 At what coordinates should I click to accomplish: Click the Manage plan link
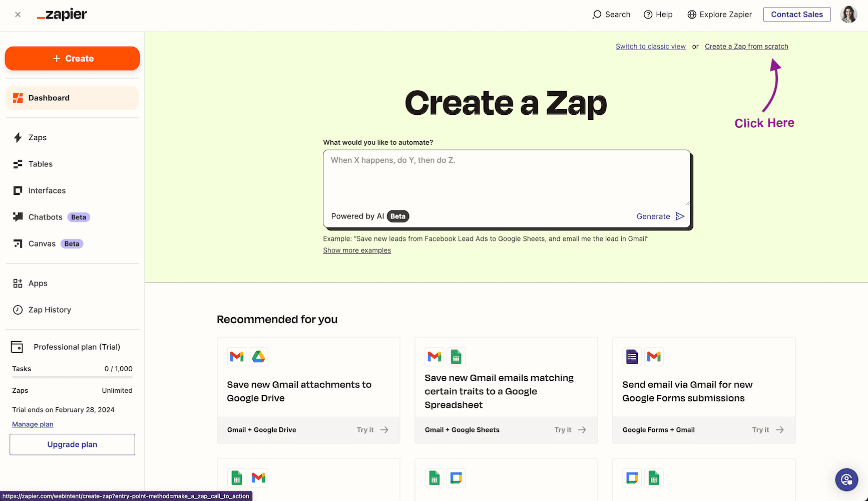pyautogui.click(x=33, y=424)
